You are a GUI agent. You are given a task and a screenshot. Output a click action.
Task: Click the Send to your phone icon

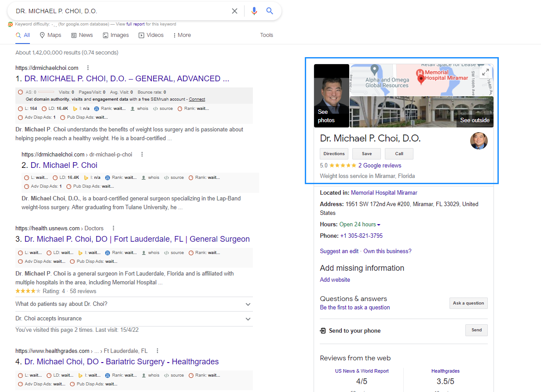[323, 330]
